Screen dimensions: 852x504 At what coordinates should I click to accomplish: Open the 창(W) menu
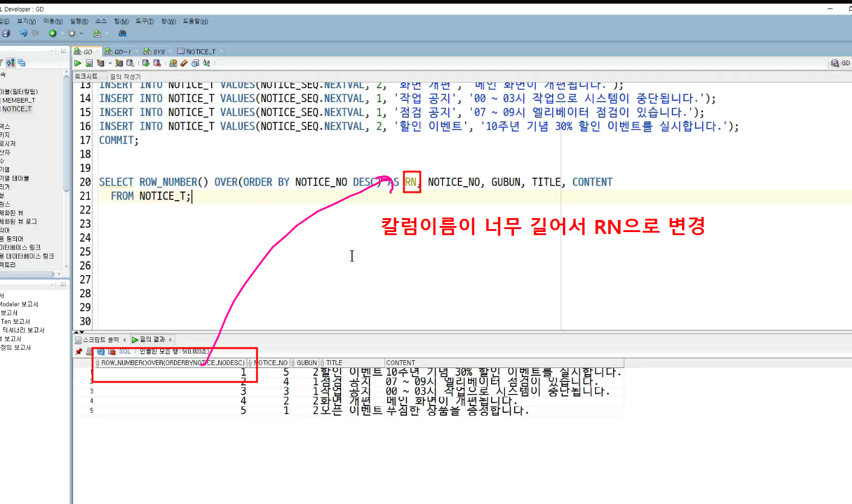pos(168,21)
